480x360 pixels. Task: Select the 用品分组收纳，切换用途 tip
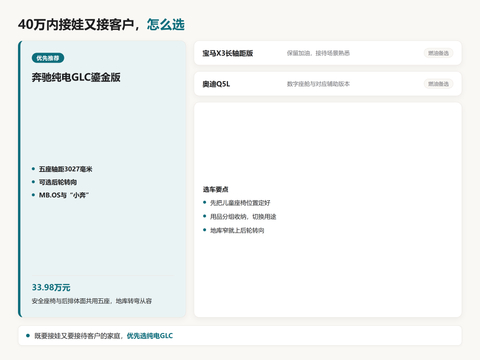tap(243, 217)
